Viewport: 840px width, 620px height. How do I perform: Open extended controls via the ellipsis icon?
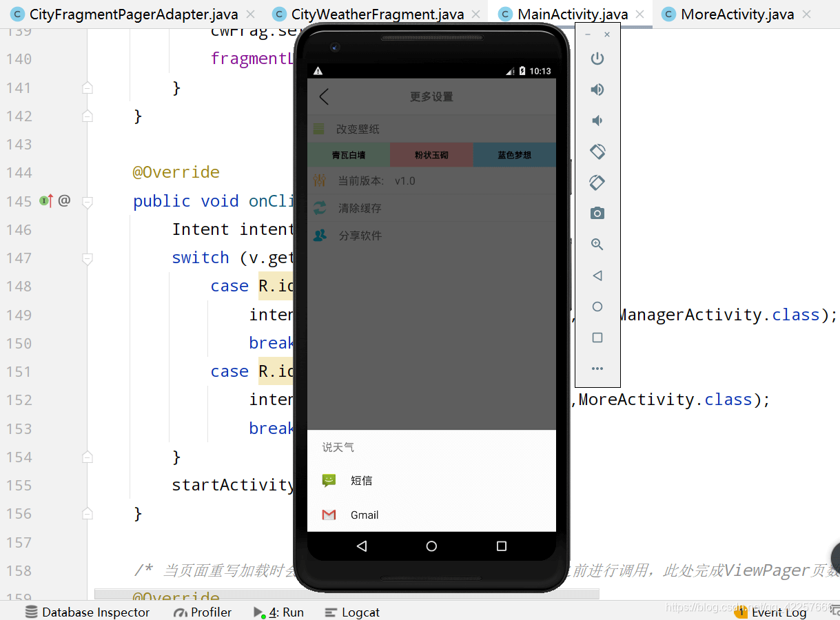pyautogui.click(x=597, y=368)
